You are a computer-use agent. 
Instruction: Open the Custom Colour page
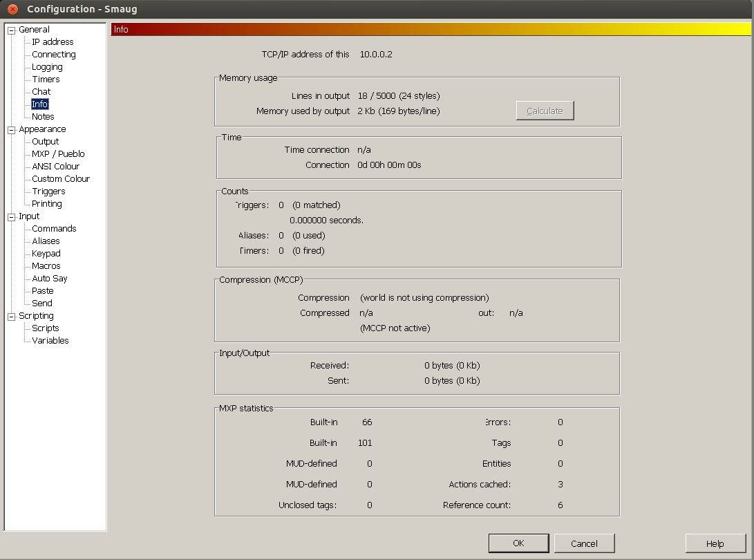point(61,179)
